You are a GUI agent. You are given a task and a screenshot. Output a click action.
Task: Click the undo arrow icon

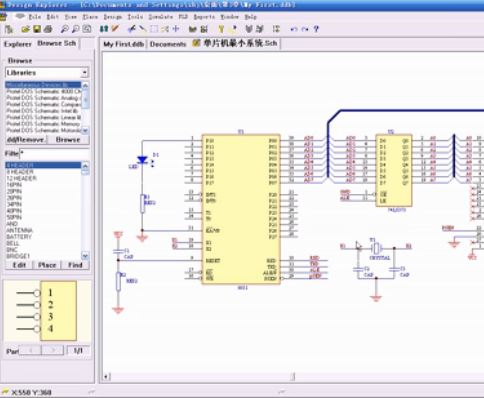tap(294, 29)
